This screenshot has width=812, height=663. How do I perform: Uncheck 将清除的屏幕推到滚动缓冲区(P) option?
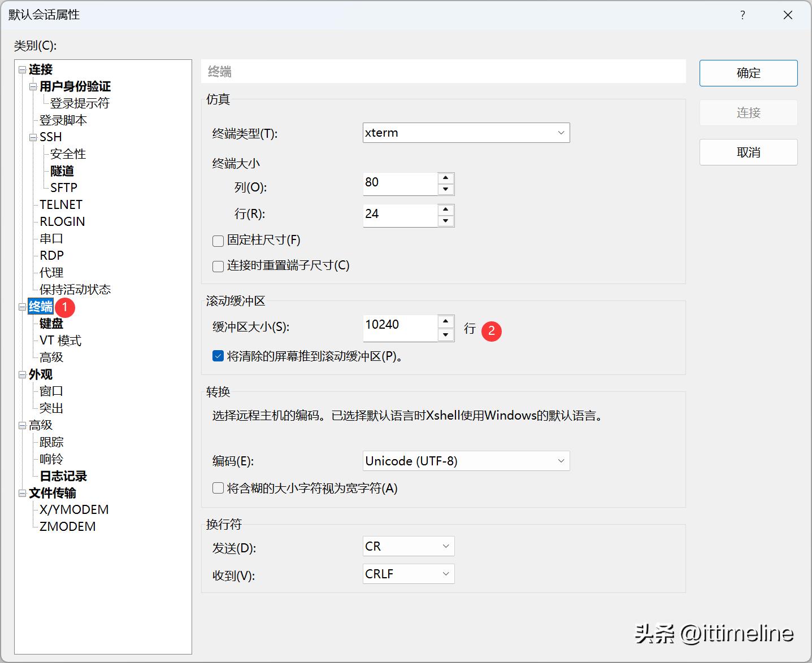pos(218,356)
